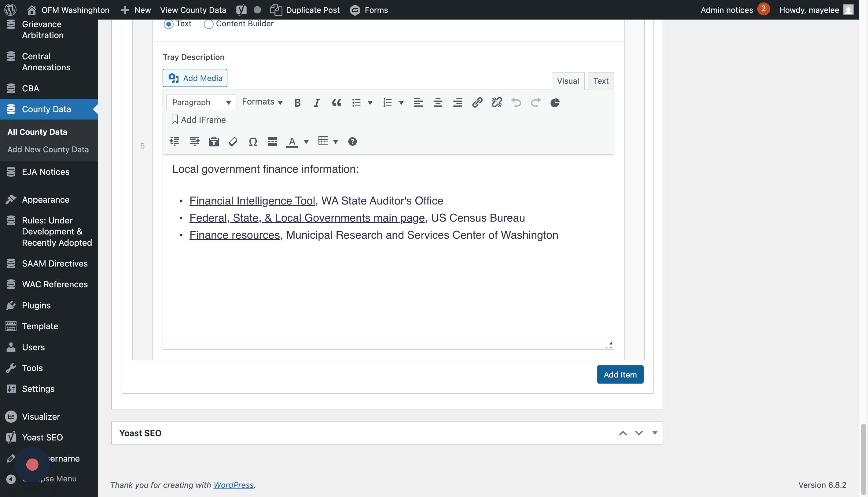Select the Text radio option
Viewport: 868px width, 497px height.
click(x=169, y=24)
